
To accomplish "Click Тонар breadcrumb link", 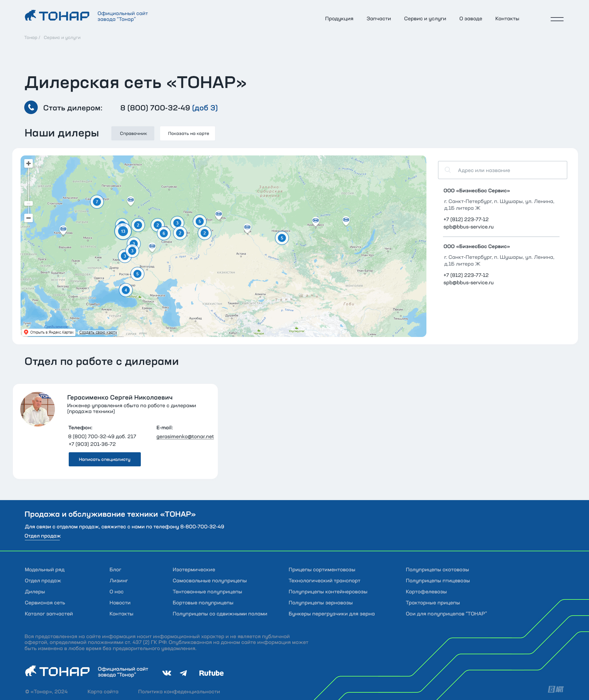I will tap(30, 38).
